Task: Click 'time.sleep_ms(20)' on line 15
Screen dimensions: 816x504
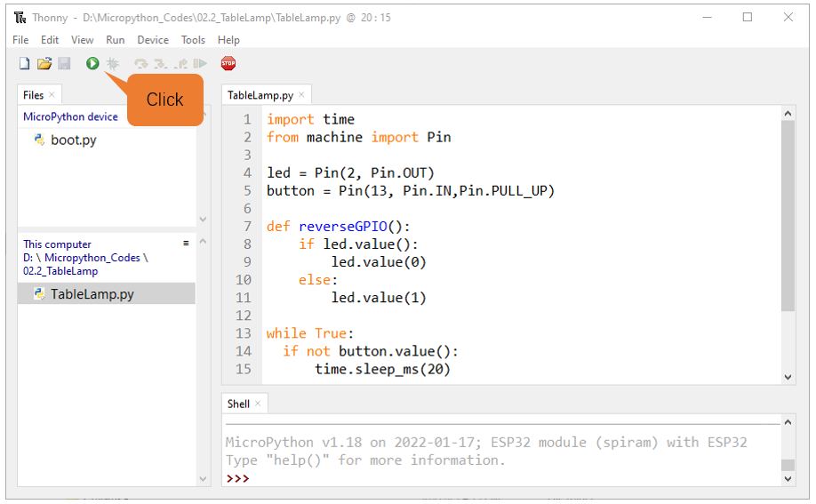Action: tap(382, 369)
